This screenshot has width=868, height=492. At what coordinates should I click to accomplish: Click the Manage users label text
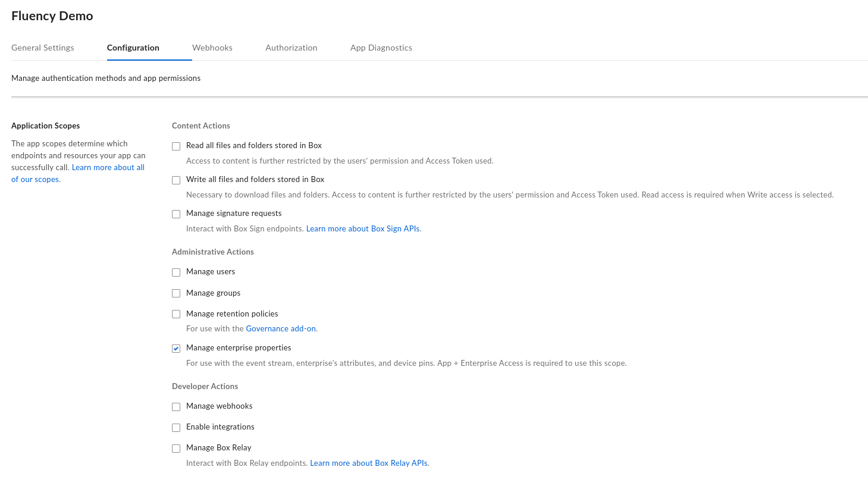coord(211,271)
